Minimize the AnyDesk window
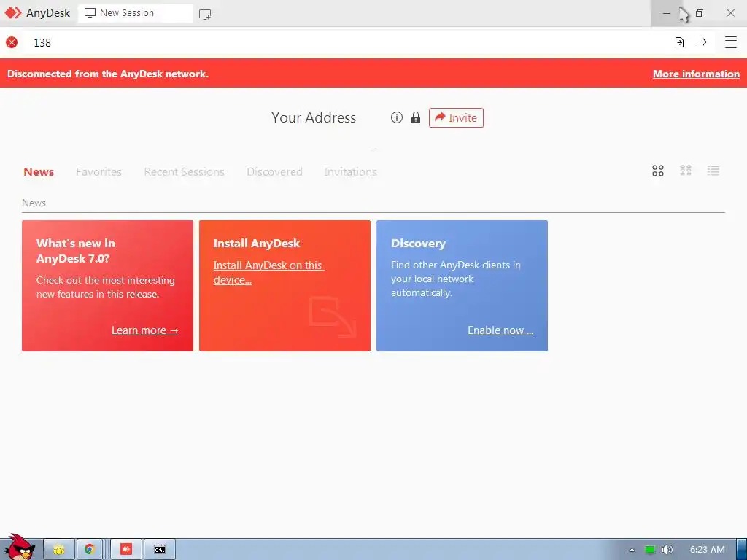The width and height of the screenshot is (747, 560). (x=667, y=13)
